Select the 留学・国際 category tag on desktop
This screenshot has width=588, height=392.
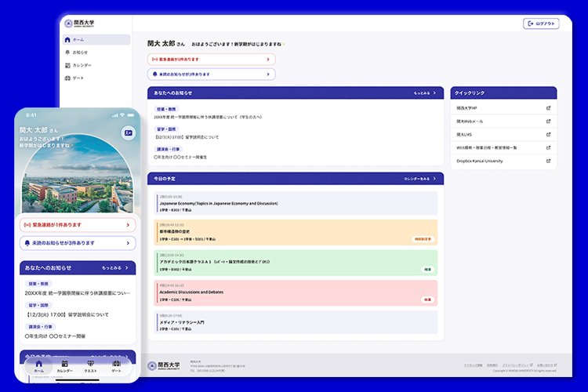pos(166,129)
